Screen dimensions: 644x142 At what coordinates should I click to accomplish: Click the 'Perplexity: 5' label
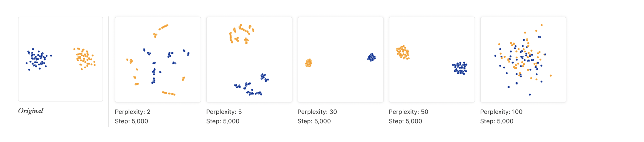pyautogui.click(x=224, y=112)
